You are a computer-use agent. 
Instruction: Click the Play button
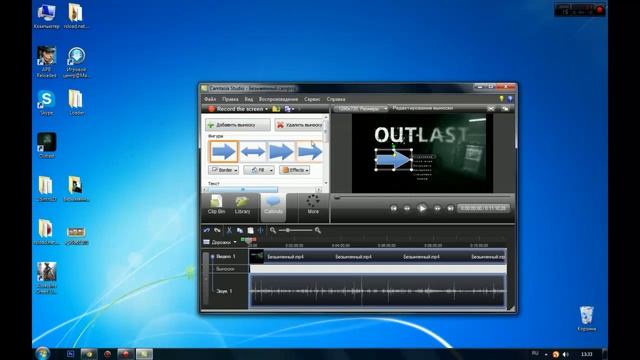[x=422, y=208]
